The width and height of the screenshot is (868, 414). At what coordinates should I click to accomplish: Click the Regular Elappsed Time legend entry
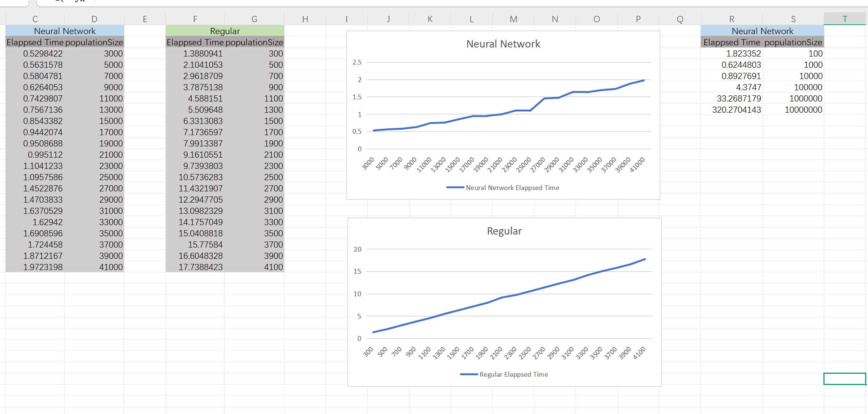[x=513, y=374]
